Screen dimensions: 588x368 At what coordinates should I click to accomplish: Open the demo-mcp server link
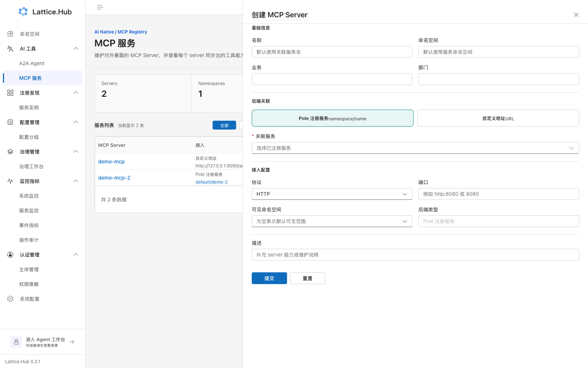pos(111,162)
